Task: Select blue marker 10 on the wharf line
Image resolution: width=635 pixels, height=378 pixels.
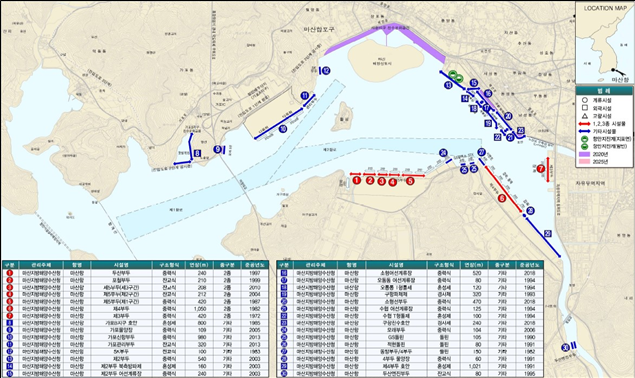Action: point(283,129)
